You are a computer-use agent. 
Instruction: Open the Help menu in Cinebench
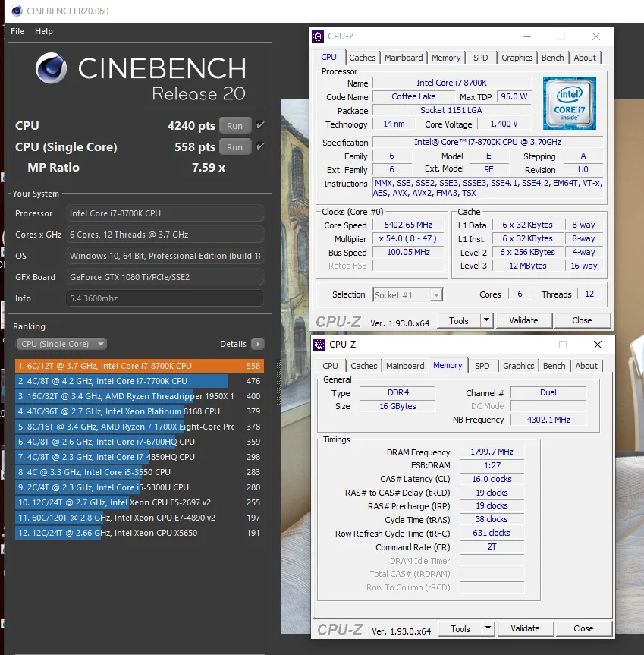(44, 31)
